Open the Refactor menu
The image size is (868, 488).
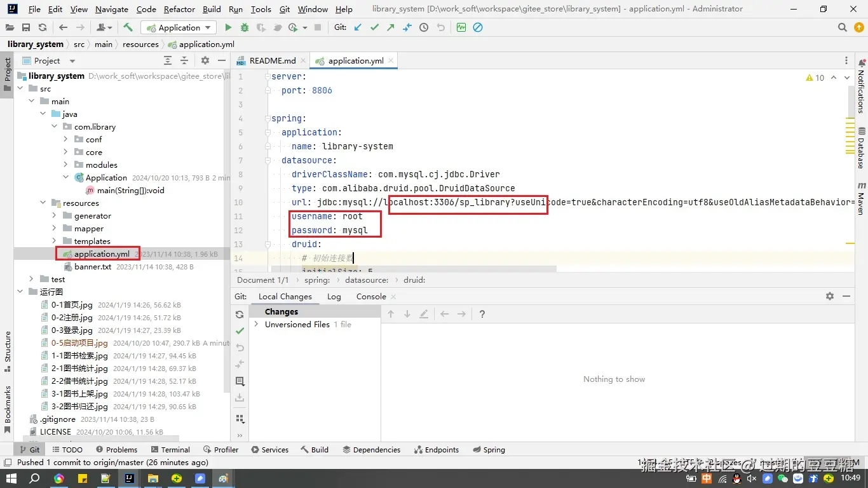click(179, 9)
